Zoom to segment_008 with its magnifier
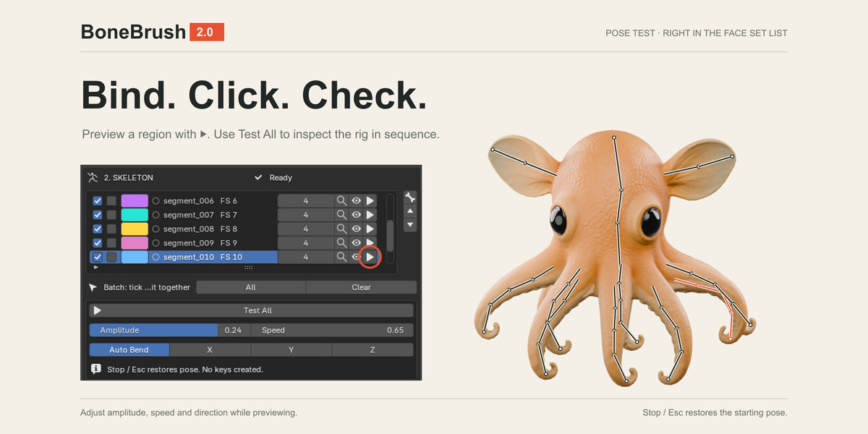Screen dimensions: 868x434 pyautogui.click(x=341, y=229)
